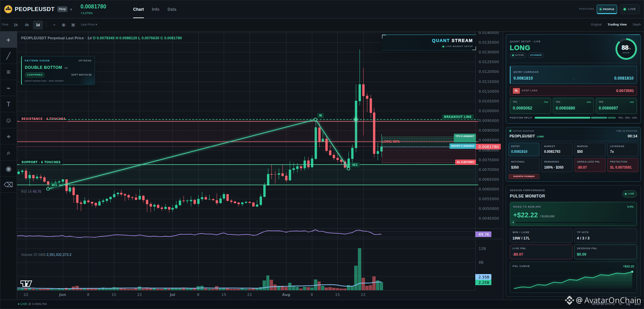Click the auto scale option below price axis

[637, 304]
